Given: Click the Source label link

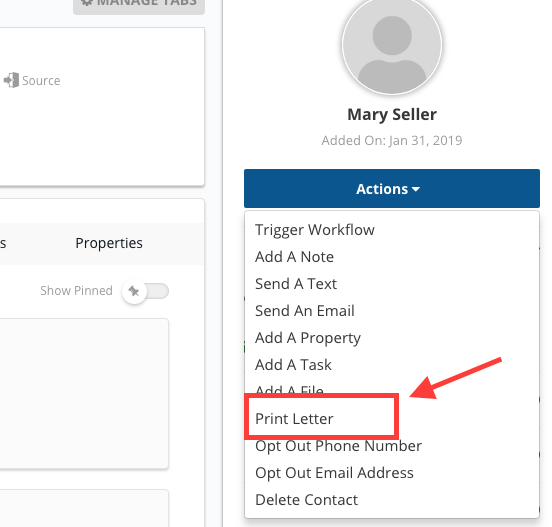Looking at the screenshot, I should [x=41, y=81].
